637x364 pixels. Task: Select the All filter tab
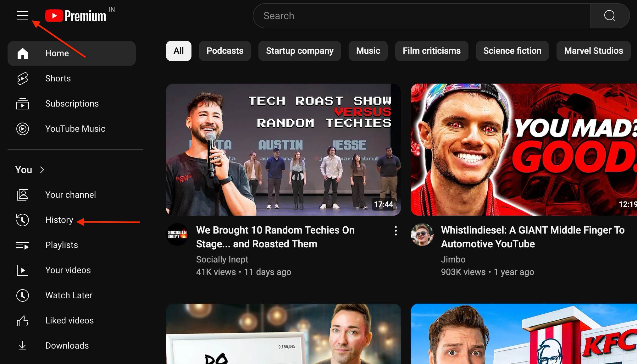point(179,51)
